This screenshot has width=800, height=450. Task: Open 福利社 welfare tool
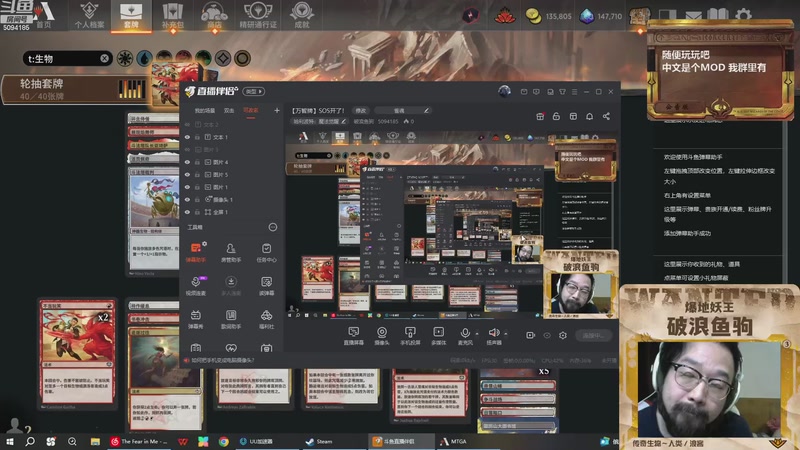point(266,319)
